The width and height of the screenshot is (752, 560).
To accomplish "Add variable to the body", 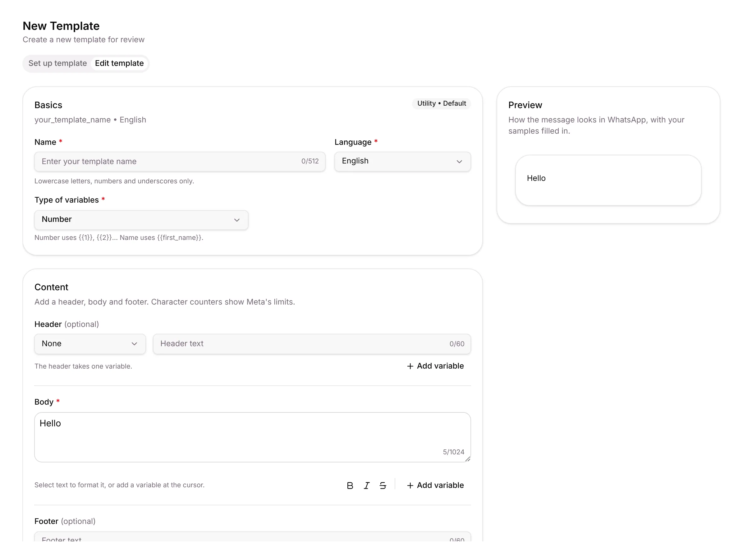I will [435, 485].
